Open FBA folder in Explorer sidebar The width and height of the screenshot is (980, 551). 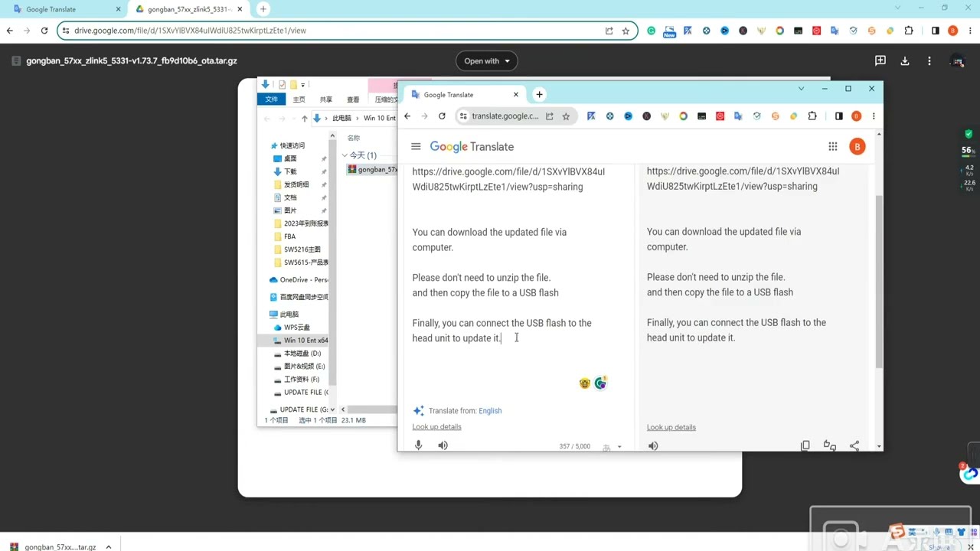(289, 236)
